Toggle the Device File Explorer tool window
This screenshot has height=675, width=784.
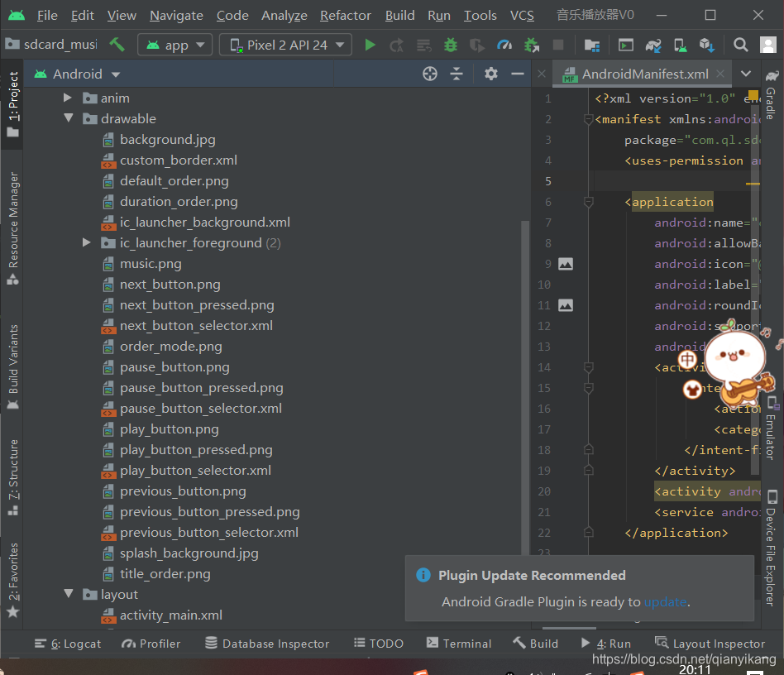click(x=772, y=548)
